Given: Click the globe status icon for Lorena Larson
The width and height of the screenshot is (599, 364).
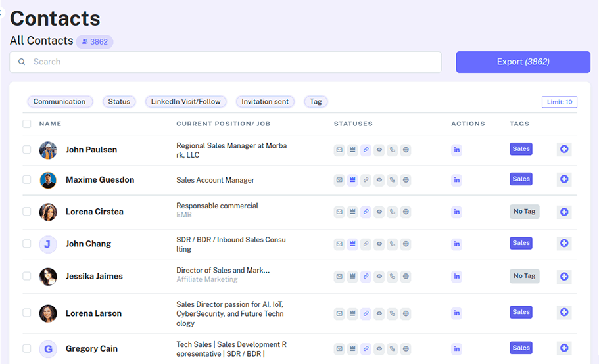Looking at the screenshot, I should [x=406, y=313].
